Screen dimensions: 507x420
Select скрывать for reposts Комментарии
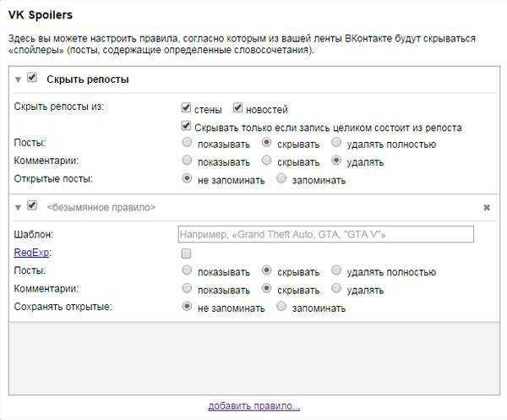click(x=266, y=160)
